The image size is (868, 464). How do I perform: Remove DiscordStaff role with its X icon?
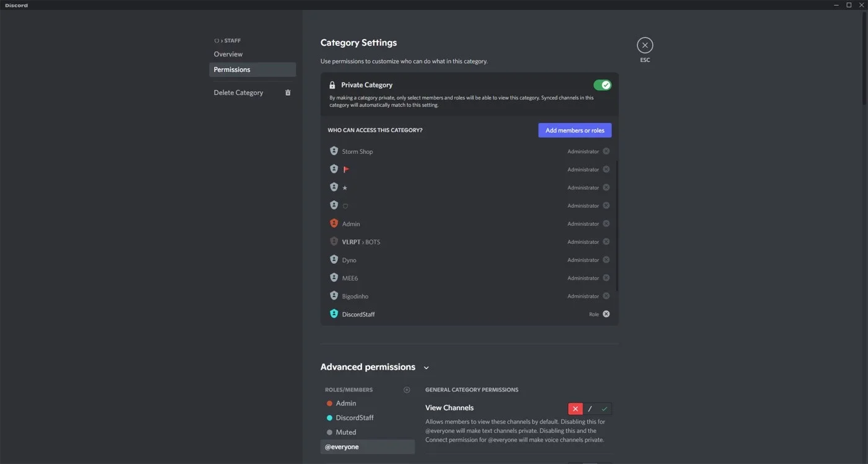point(606,314)
